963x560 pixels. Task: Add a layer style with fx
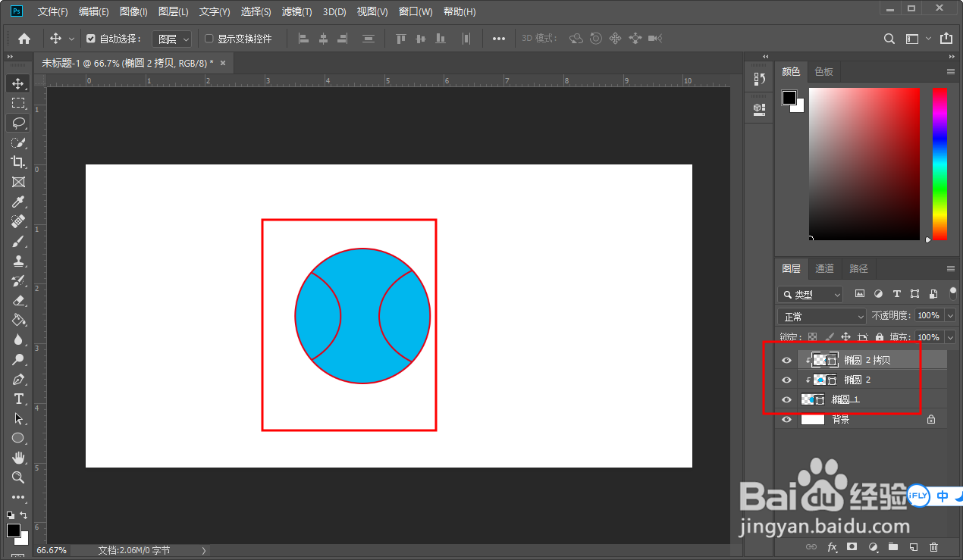[x=832, y=546]
